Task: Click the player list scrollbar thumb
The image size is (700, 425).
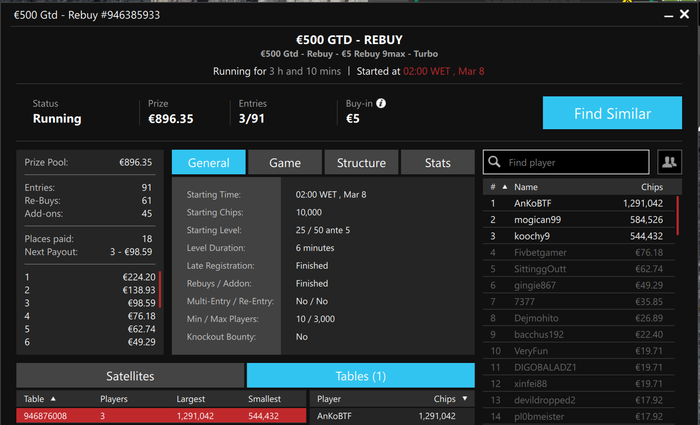Action: pyautogui.click(x=677, y=216)
